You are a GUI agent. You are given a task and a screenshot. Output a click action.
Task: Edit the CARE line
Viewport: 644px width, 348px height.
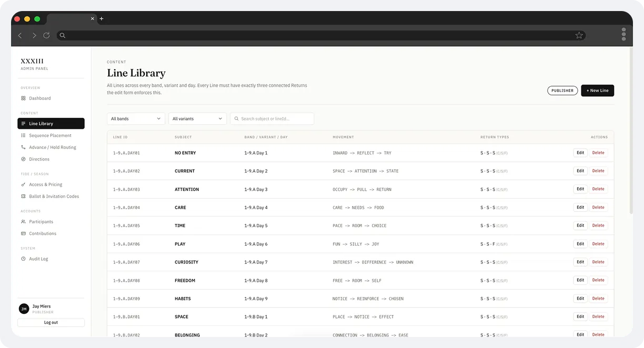tap(580, 207)
